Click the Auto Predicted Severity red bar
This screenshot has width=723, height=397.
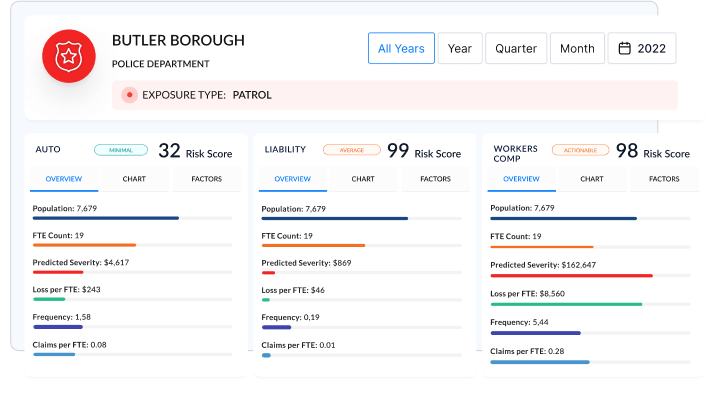(58, 273)
